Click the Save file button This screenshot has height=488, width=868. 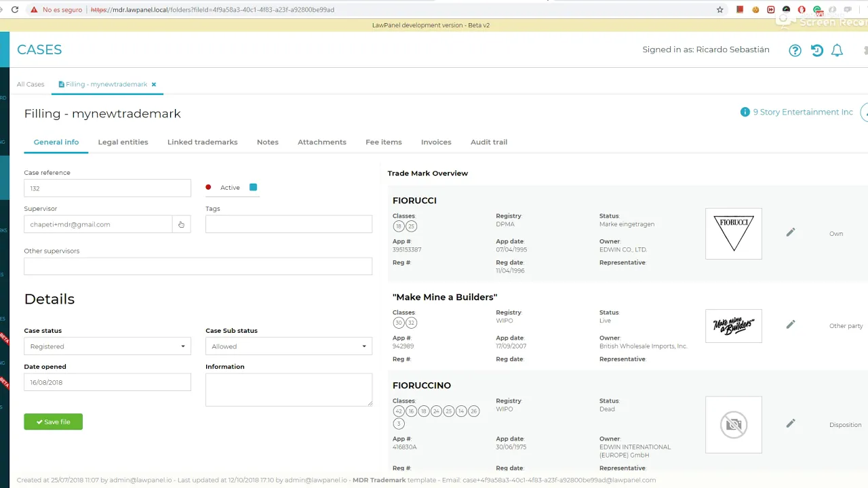53,422
